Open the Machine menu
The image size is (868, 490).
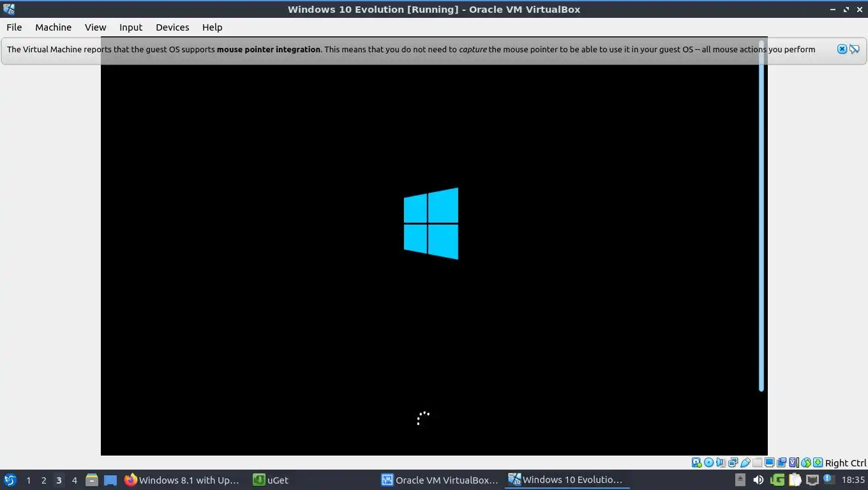pos(53,27)
